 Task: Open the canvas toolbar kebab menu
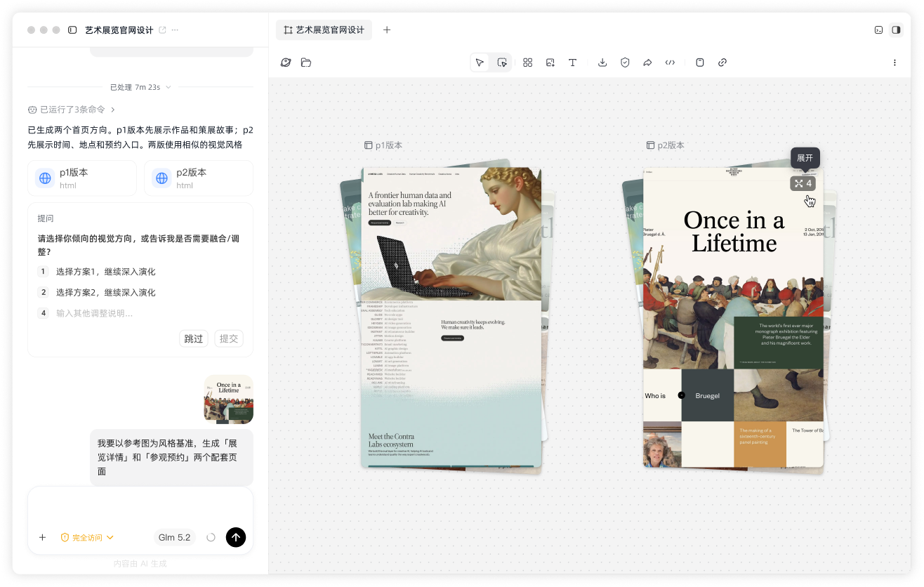click(x=895, y=62)
